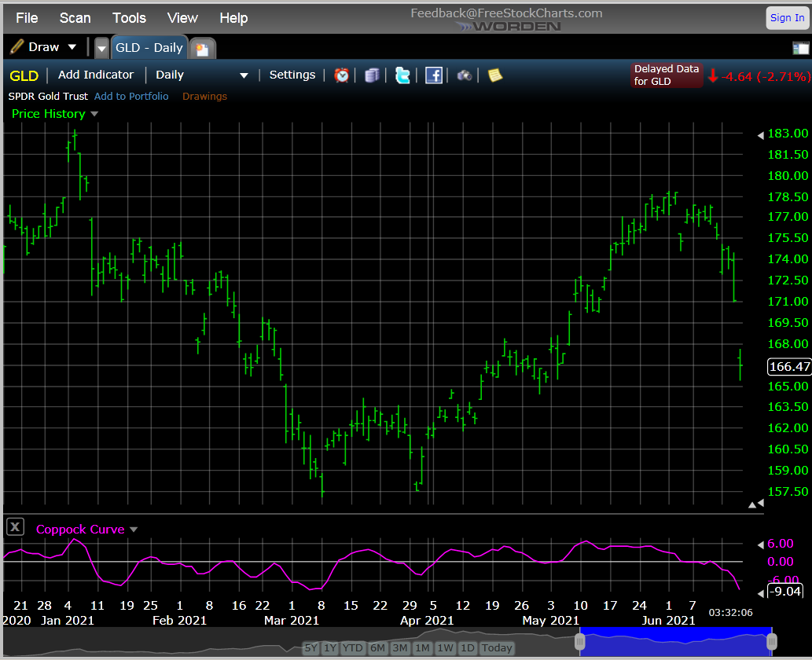The height and width of the screenshot is (660, 812).
Task: Expand the Coppock Curve dropdown
Action: (x=134, y=530)
